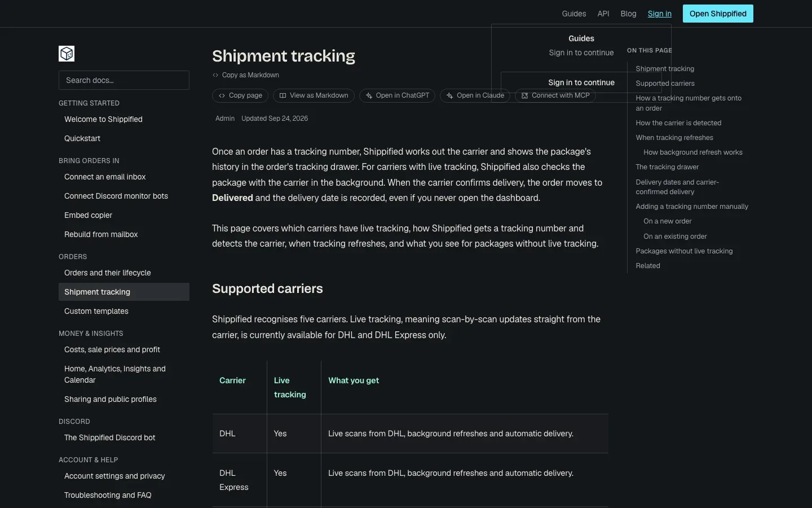The width and height of the screenshot is (812, 508).
Task: Open Costs, sale prices and profit page
Action: [124, 349]
